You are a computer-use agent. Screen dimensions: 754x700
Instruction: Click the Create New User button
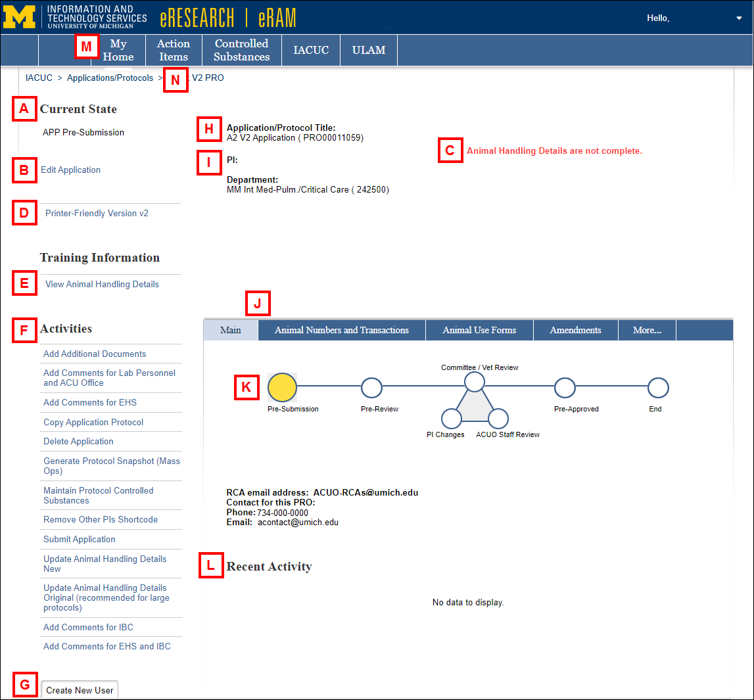pyautogui.click(x=79, y=690)
